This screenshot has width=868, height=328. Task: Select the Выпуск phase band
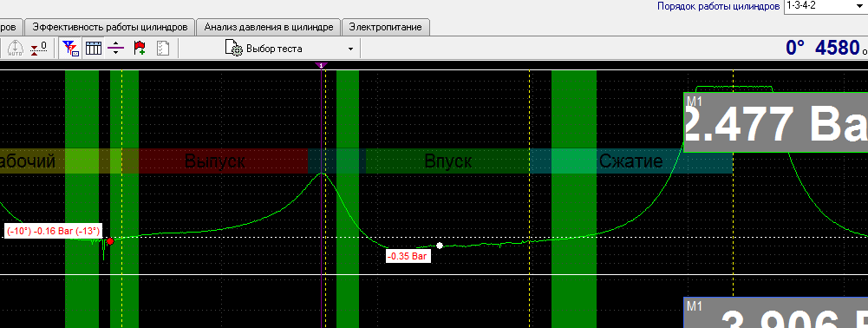[215, 161]
